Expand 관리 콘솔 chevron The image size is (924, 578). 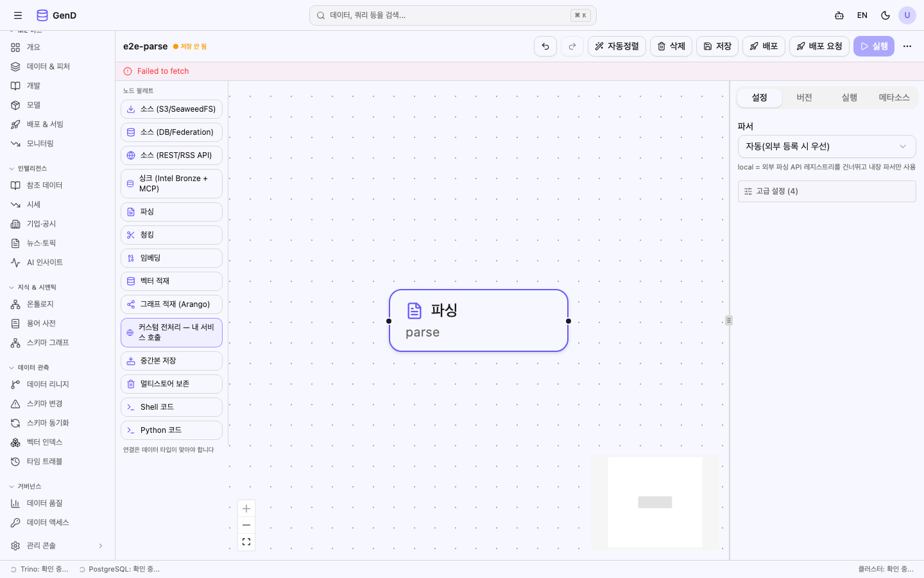pos(101,546)
